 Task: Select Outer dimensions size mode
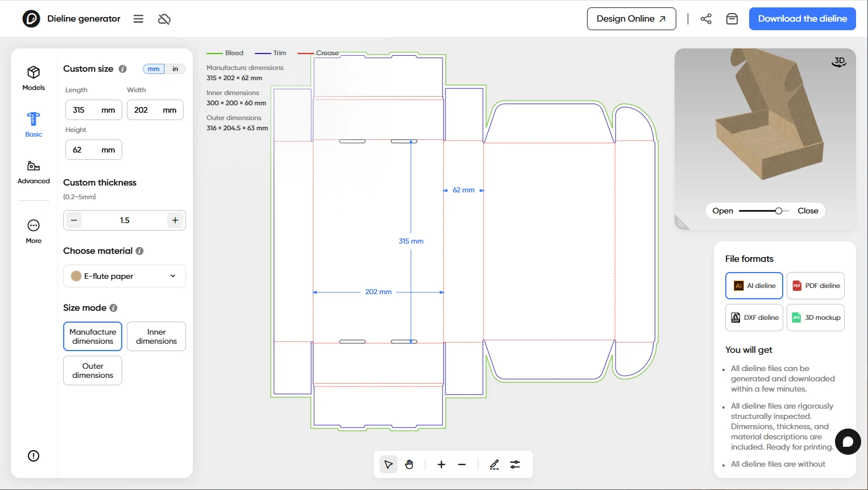[93, 370]
